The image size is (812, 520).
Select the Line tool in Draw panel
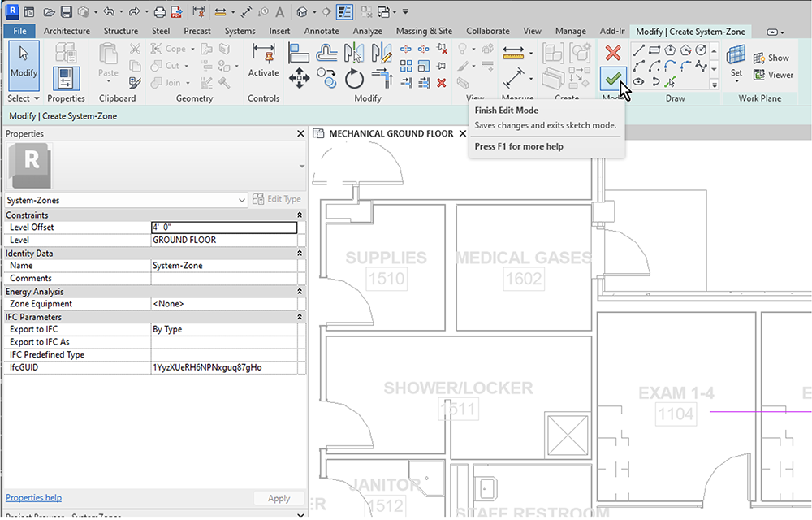tap(638, 51)
